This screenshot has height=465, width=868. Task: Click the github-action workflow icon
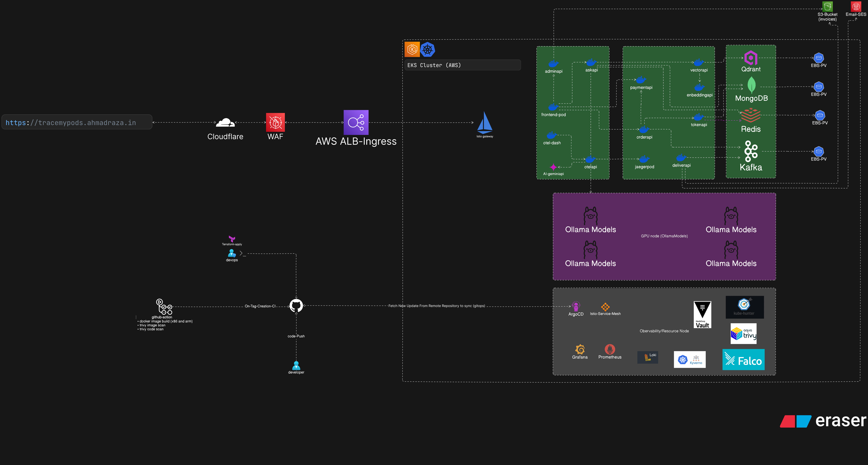[x=164, y=307]
